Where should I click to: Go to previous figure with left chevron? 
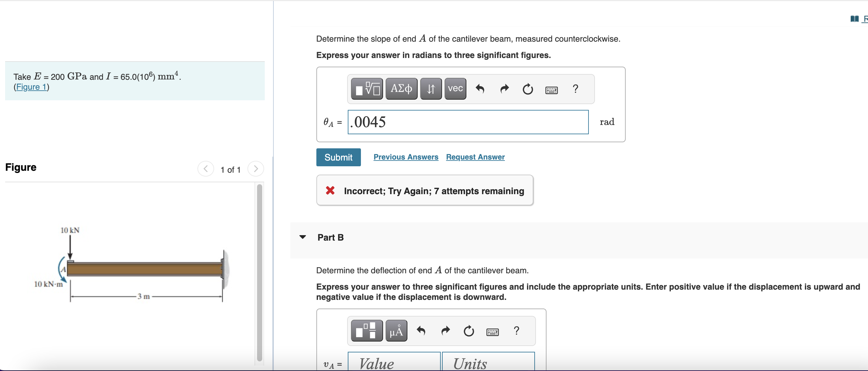point(205,169)
